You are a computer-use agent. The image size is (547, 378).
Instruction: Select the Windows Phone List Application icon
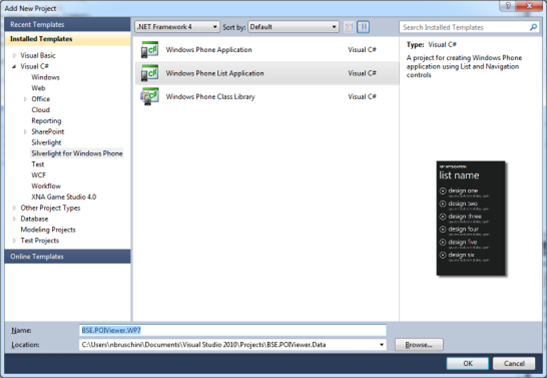pyautogui.click(x=149, y=73)
